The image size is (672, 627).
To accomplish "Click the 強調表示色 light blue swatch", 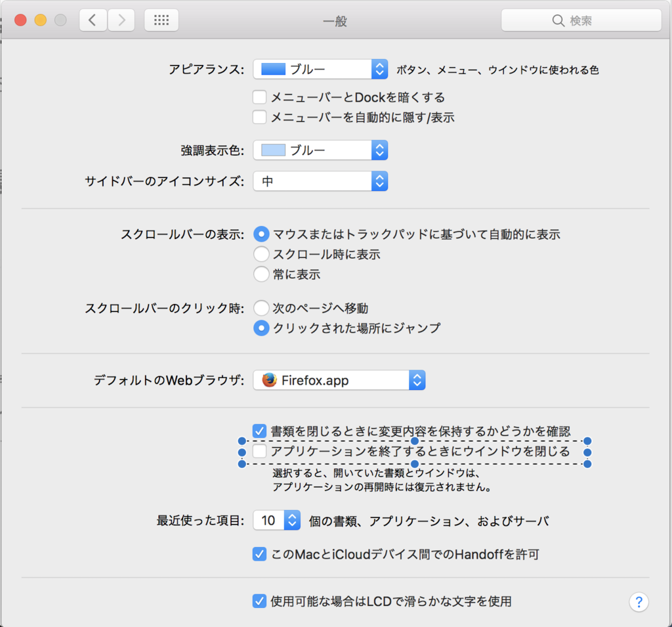I will click(273, 150).
